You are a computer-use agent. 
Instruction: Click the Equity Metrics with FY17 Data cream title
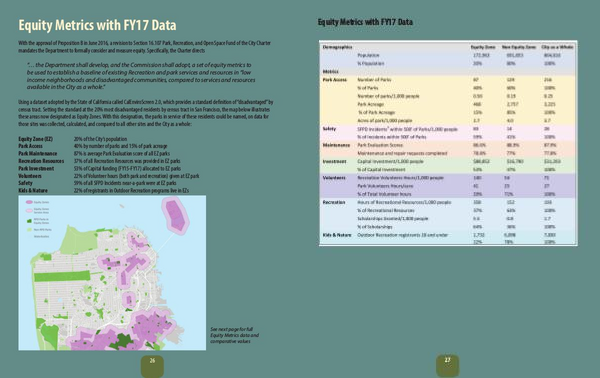click(x=97, y=25)
